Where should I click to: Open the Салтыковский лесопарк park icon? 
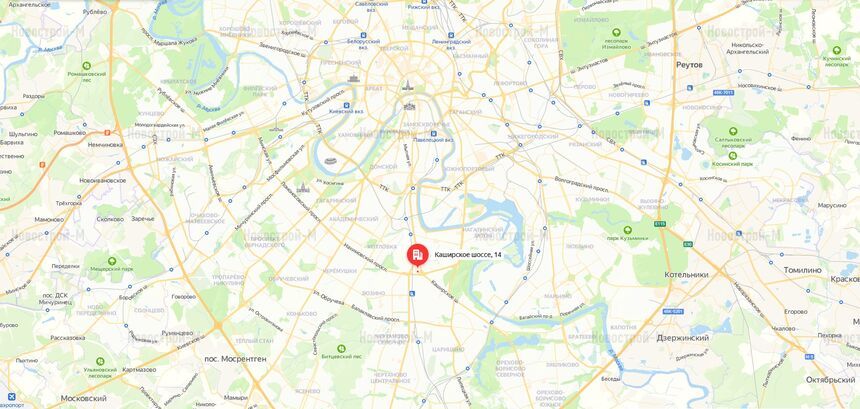coord(733,131)
